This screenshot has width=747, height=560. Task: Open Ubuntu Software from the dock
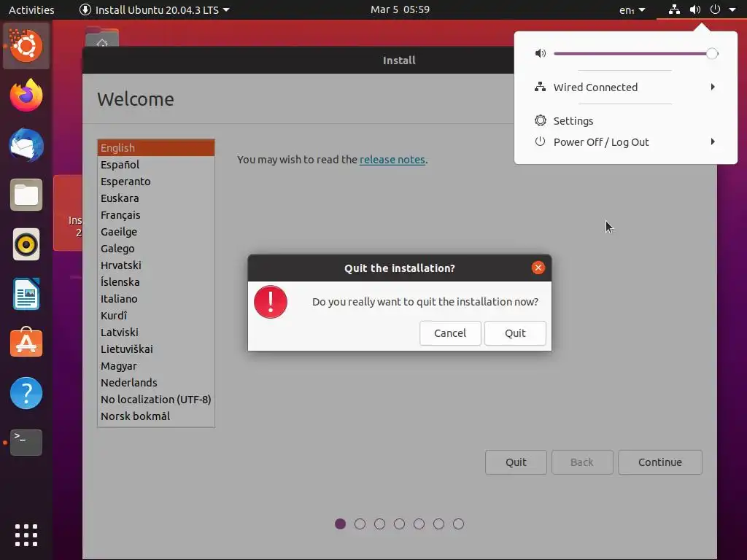[x=26, y=343]
